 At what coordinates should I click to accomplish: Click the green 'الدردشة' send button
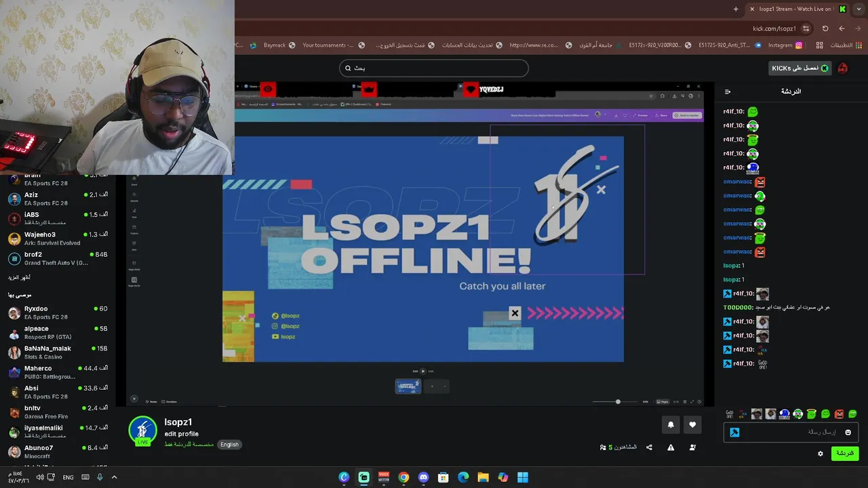845,453
